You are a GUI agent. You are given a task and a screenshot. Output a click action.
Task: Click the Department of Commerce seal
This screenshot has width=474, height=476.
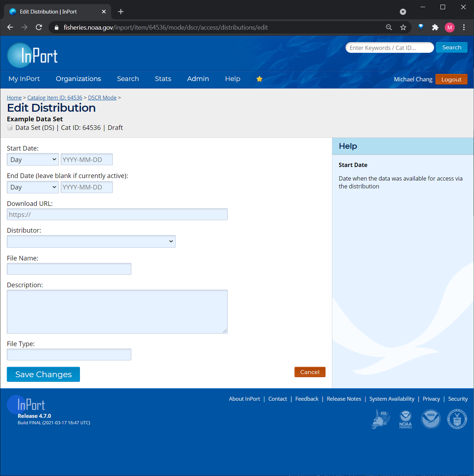click(x=457, y=419)
